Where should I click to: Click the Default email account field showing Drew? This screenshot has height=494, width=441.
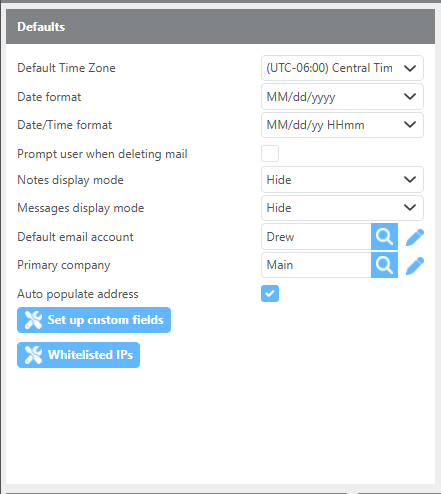click(316, 237)
